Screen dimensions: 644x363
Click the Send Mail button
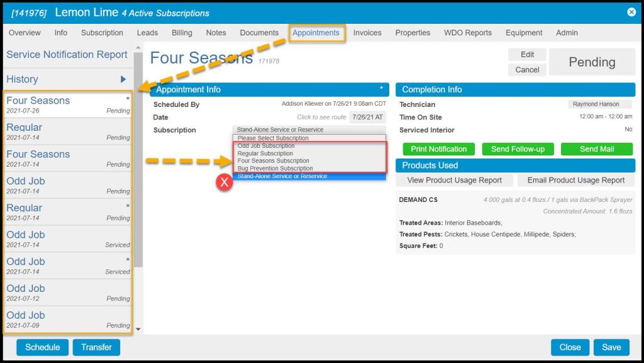[x=596, y=149]
